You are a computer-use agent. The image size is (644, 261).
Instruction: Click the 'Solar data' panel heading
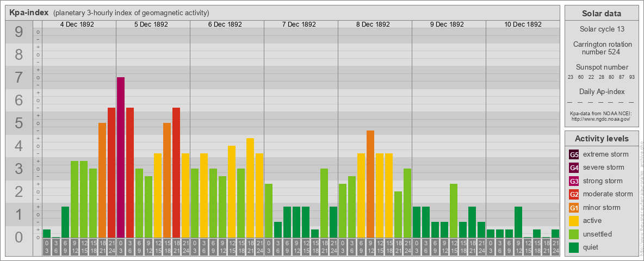[x=602, y=14]
